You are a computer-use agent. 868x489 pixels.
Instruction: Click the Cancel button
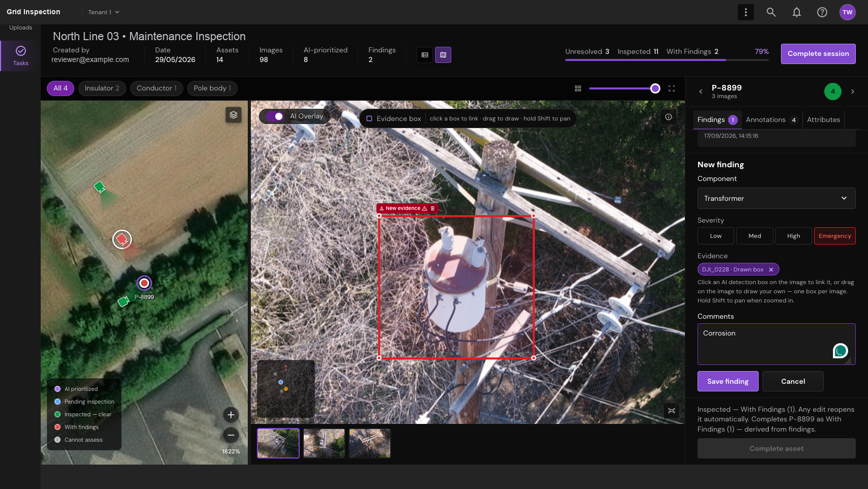pyautogui.click(x=793, y=381)
